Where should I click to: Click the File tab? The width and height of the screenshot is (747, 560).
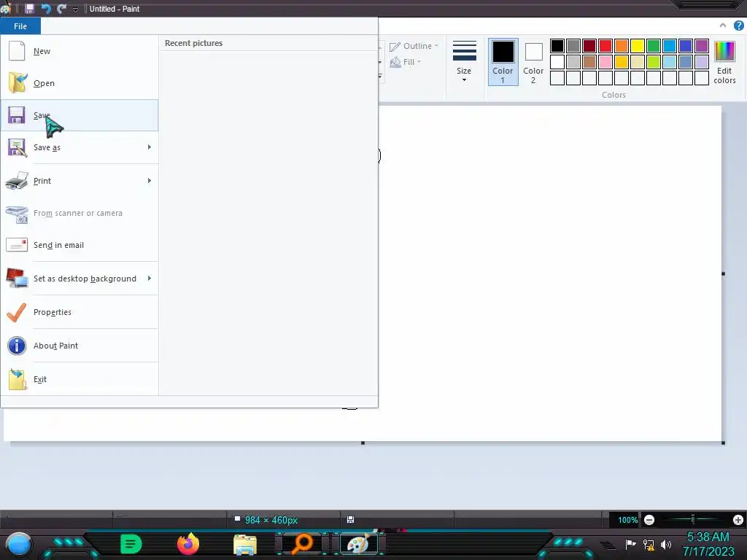pos(20,26)
